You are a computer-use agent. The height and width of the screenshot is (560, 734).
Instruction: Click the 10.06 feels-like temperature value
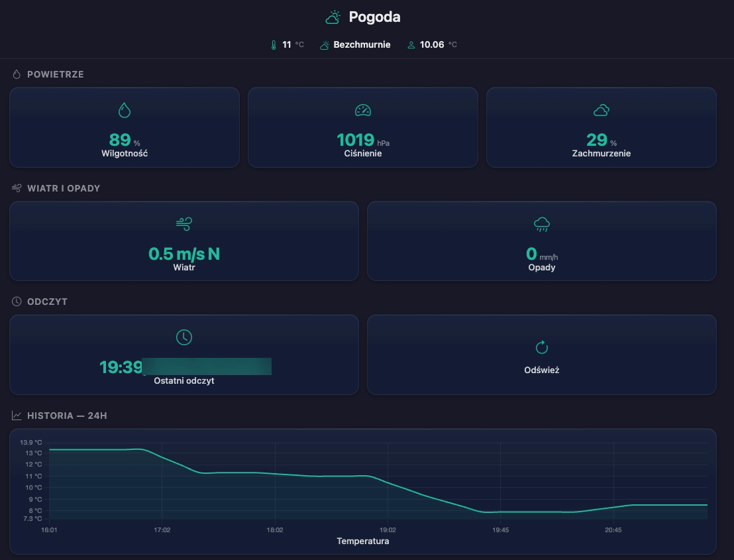pos(432,44)
